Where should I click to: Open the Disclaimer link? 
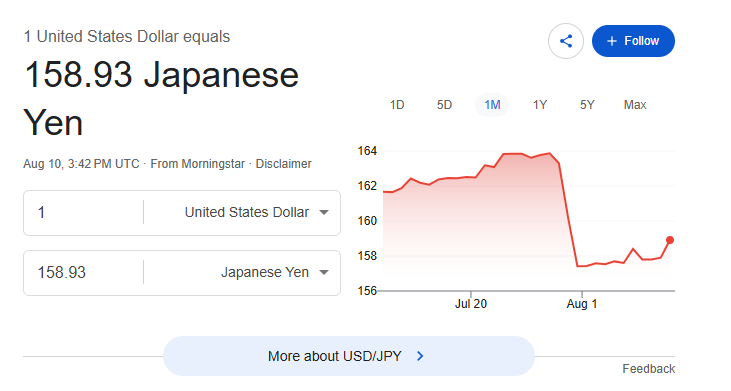click(x=283, y=164)
